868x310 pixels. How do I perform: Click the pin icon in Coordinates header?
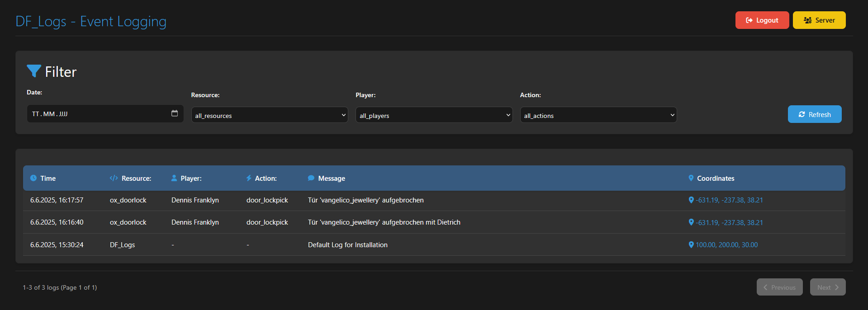(691, 178)
